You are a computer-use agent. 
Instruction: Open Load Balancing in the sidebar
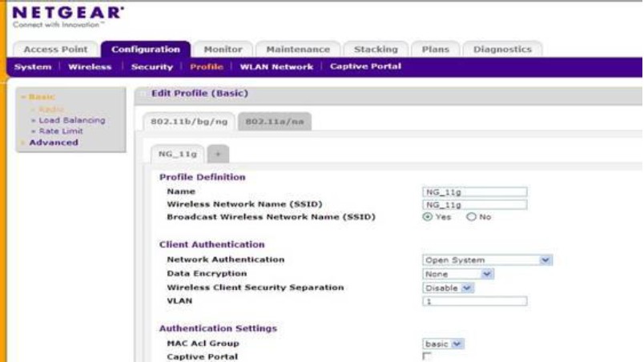tap(72, 120)
